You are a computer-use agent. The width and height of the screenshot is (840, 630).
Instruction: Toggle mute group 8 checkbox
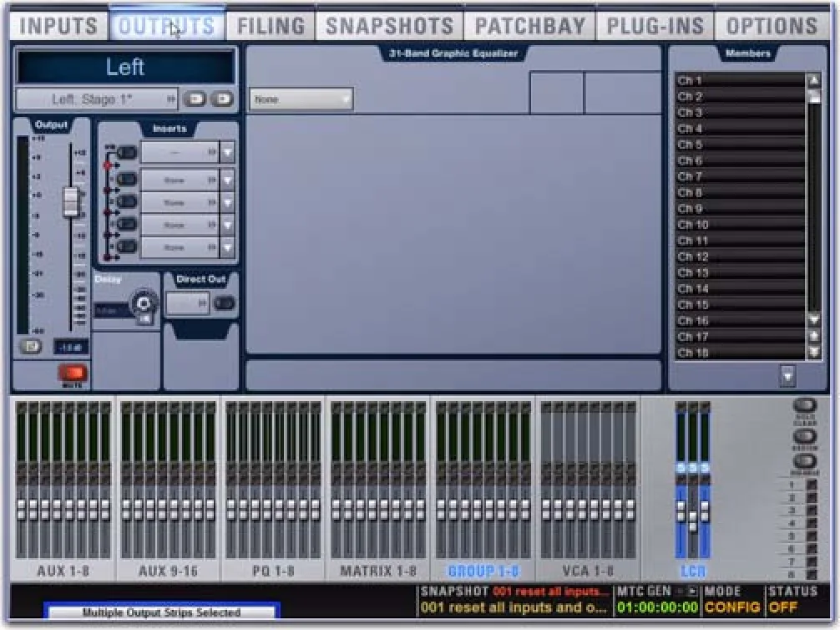click(812, 574)
